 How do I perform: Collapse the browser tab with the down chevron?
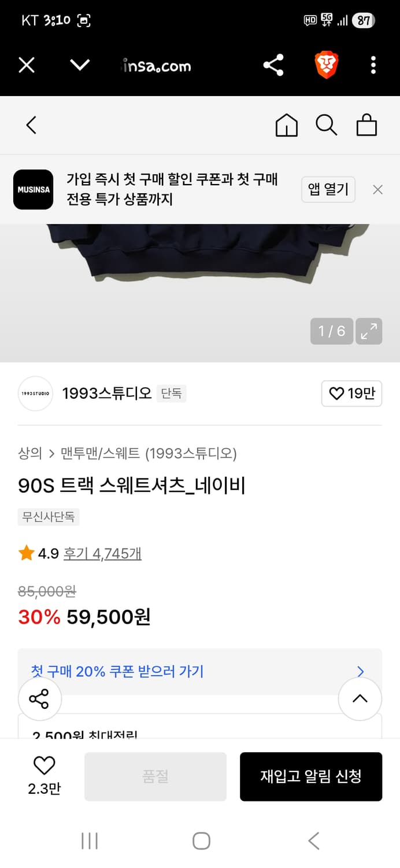pos(80,65)
